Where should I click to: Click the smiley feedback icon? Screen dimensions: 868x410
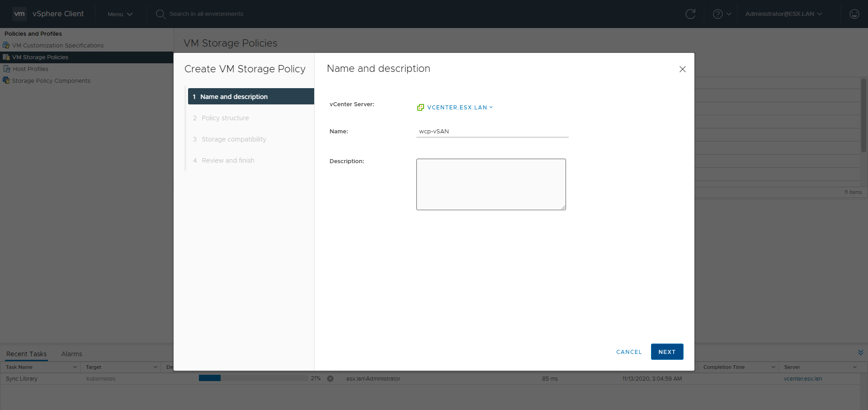click(x=854, y=14)
